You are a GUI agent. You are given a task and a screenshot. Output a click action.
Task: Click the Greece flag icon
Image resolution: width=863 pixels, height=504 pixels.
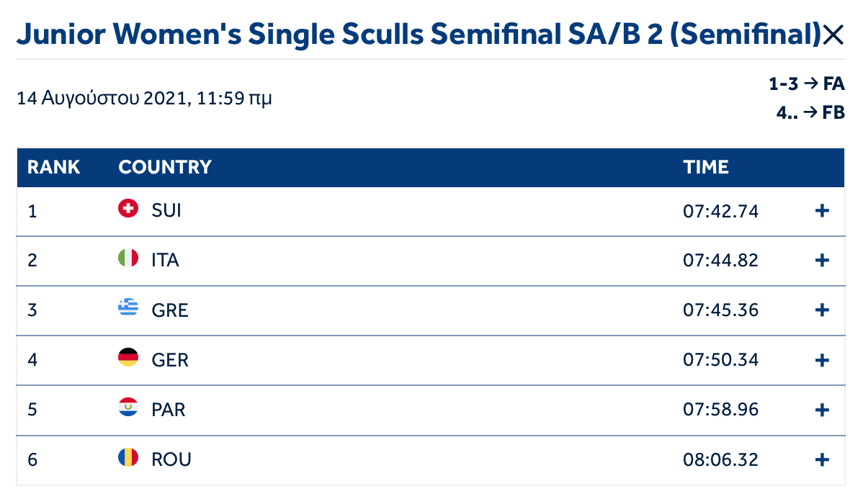(128, 308)
